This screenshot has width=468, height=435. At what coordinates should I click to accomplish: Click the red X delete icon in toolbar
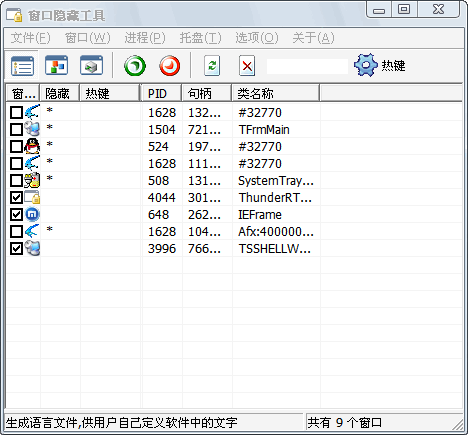(247, 66)
